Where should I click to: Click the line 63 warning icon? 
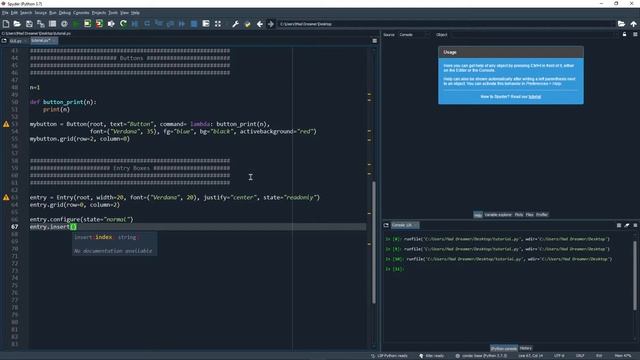coord(6,198)
